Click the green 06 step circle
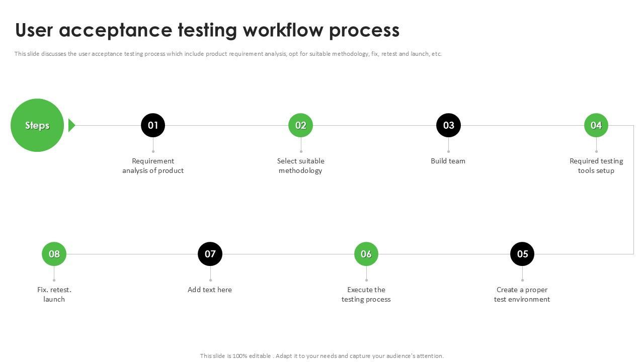This screenshot has height=362, width=644. pos(366,254)
